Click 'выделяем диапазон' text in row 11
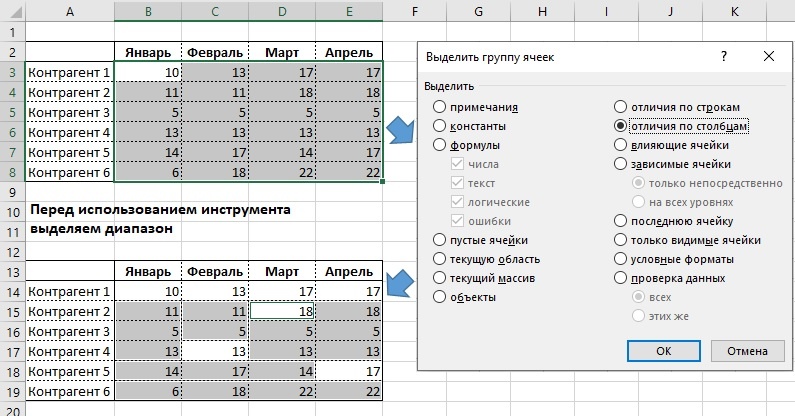 pos(101,229)
